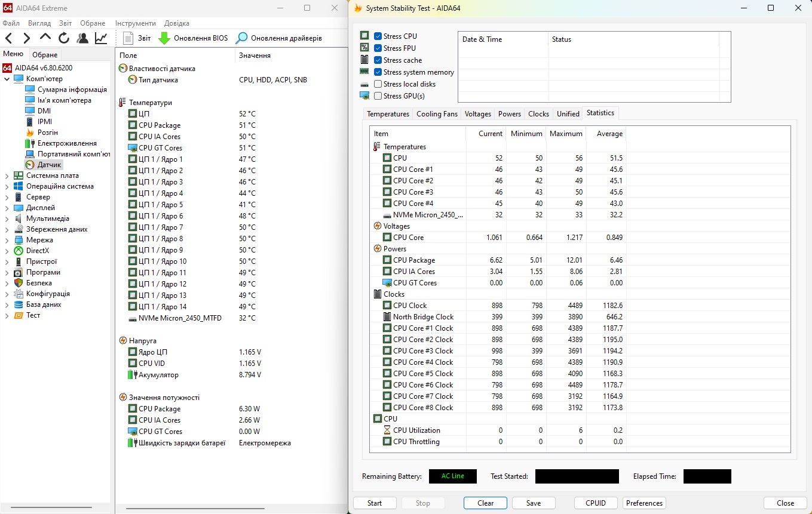Enable the Stress GPU(s) checkbox

click(x=378, y=96)
